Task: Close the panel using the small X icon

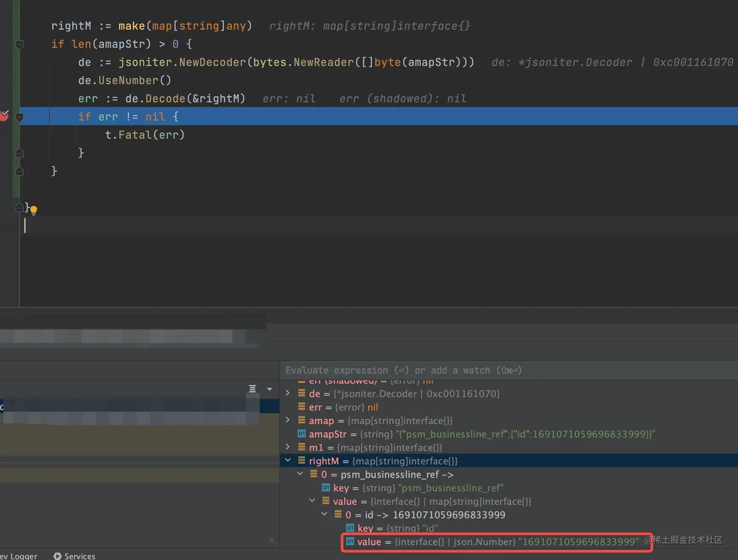Action: tap(271, 540)
